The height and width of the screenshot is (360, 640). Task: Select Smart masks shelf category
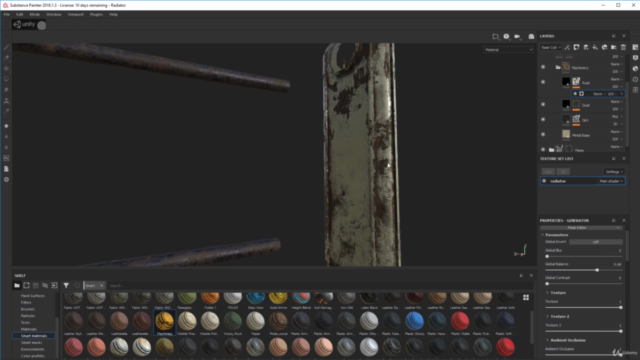pyautogui.click(x=31, y=342)
